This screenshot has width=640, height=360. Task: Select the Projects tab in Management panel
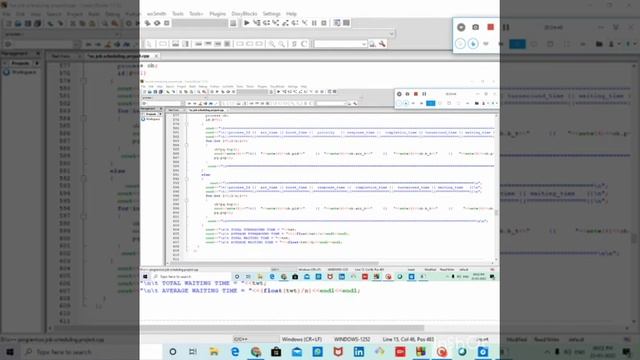point(20,63)
